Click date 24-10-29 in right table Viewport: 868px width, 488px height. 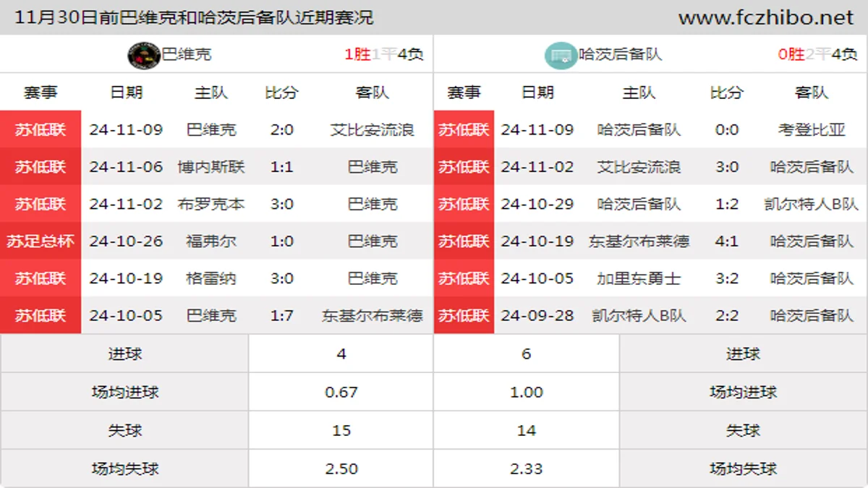pyautogui.click(x=537, y=205)
